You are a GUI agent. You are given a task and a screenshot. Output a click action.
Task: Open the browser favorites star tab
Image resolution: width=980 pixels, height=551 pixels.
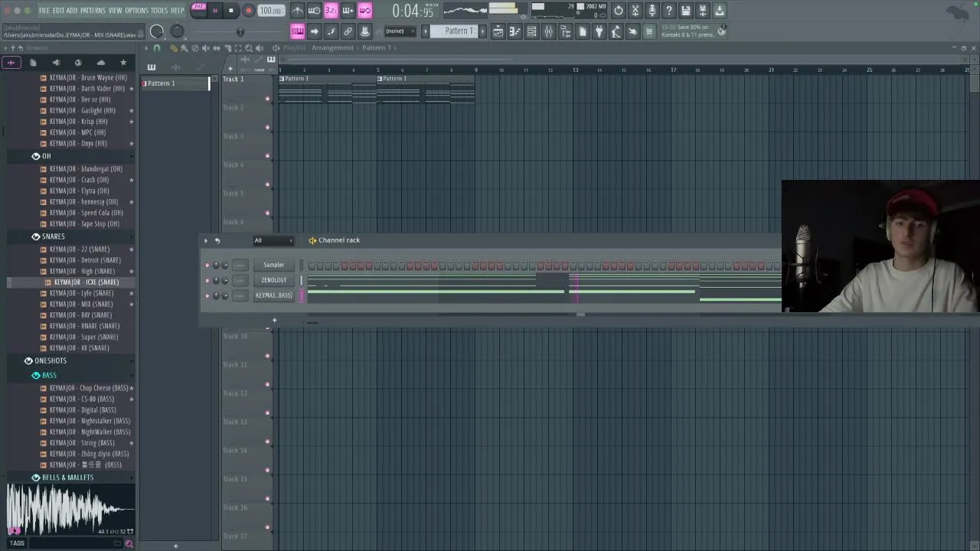pyautogui.click(x=123, y=63)
